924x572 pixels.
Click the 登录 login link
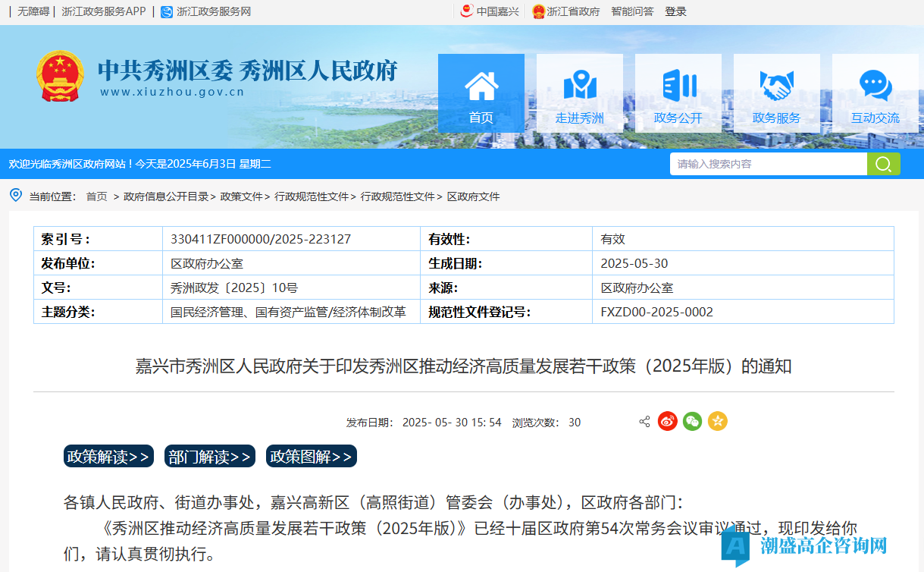(675, 11)
